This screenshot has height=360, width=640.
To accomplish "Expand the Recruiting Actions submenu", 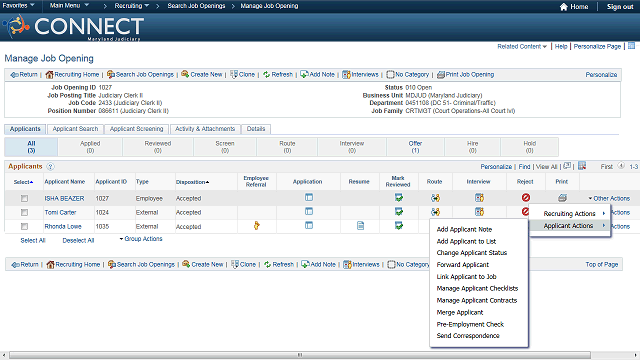I will pos(569,213).
